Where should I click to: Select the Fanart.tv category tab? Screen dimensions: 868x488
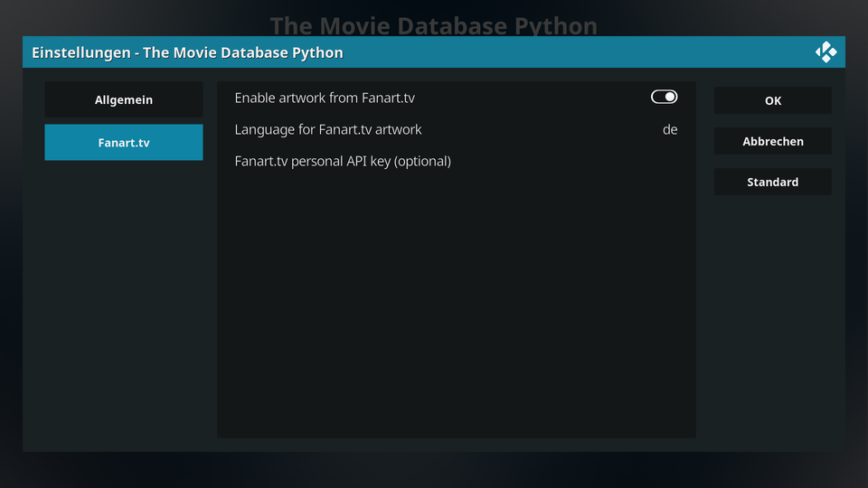[124, 142]
